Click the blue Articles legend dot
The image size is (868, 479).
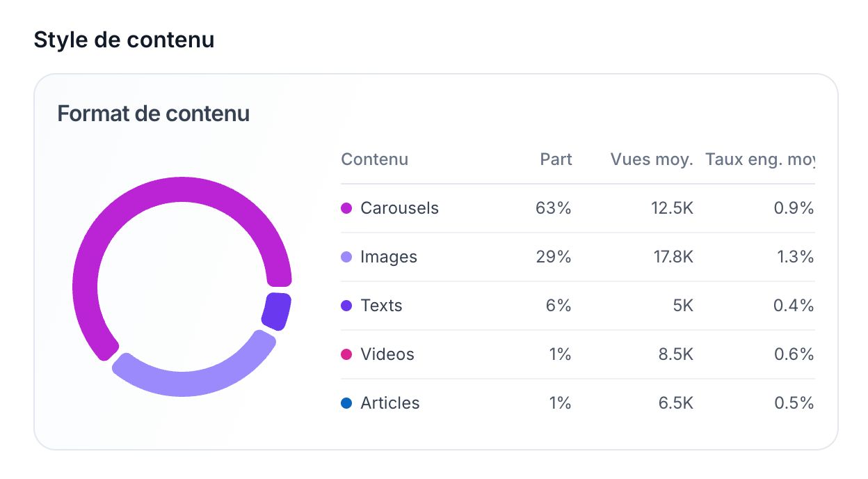(346, 403)
